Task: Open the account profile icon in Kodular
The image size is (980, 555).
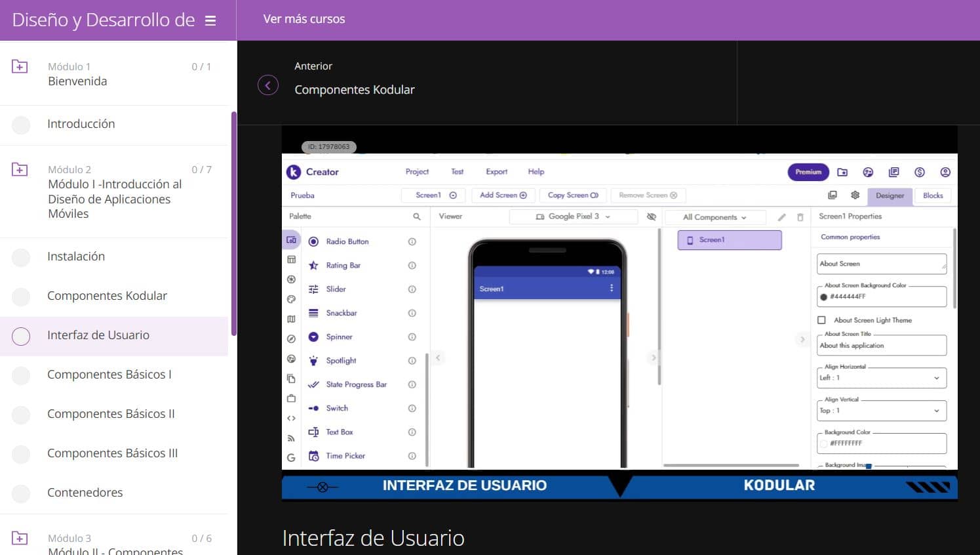Action: pyautogui.click(x=945, y=172)
